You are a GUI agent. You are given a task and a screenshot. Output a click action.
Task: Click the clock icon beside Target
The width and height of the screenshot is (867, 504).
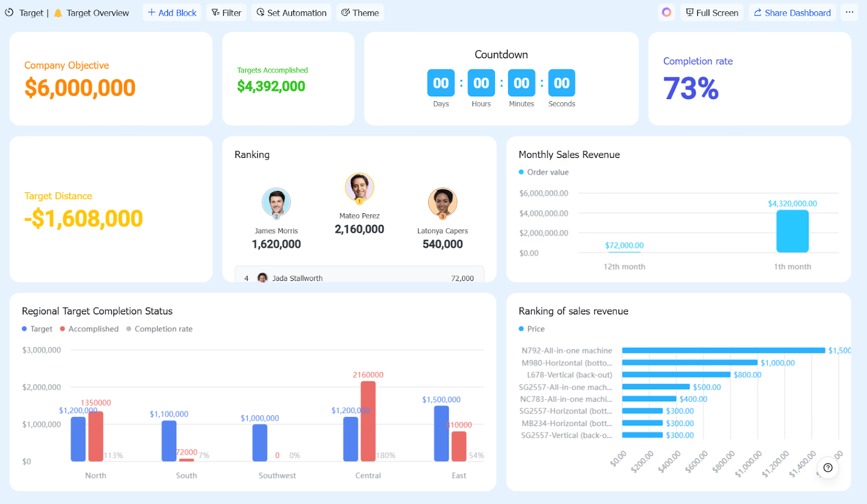click(x=9, y=12)
